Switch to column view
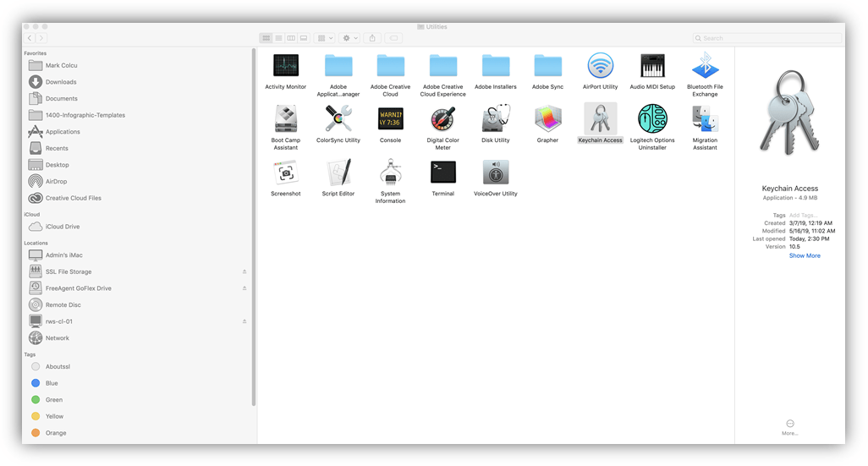Image resolution: width=868 pixels, height=466 pixels. (x=291, y=38)
